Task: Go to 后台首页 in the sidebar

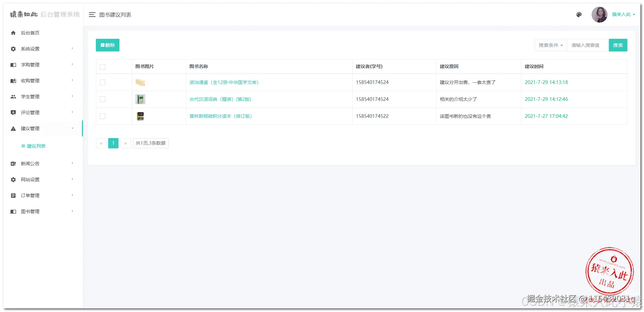Action: point(30,33)
